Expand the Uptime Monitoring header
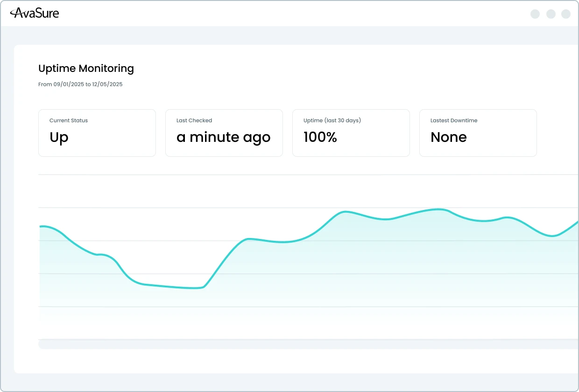 pos(86,68)
